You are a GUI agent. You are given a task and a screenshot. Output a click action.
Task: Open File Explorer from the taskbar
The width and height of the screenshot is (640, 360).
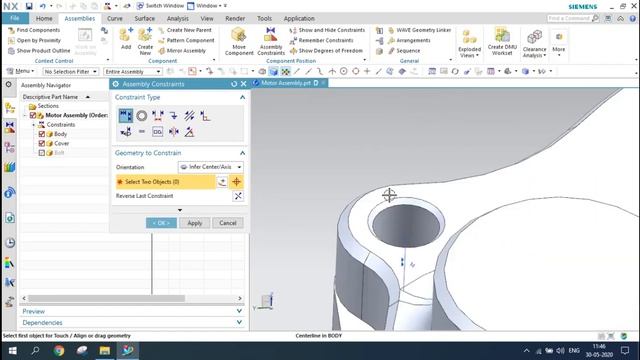click(104, 351)
